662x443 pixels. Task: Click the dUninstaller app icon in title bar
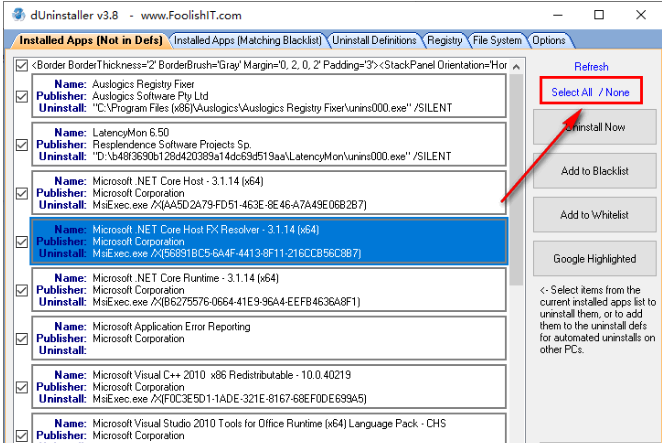click(x=19, y=15)
